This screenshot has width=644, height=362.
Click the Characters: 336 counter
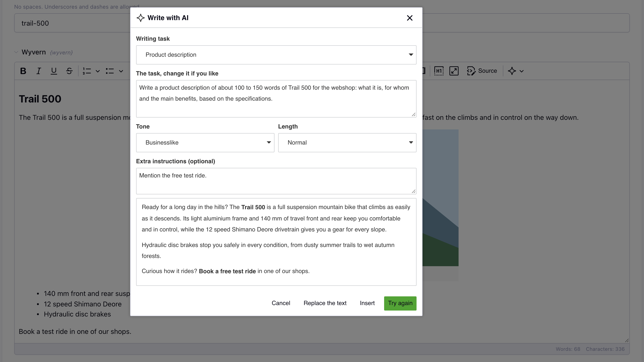(605, 349)
